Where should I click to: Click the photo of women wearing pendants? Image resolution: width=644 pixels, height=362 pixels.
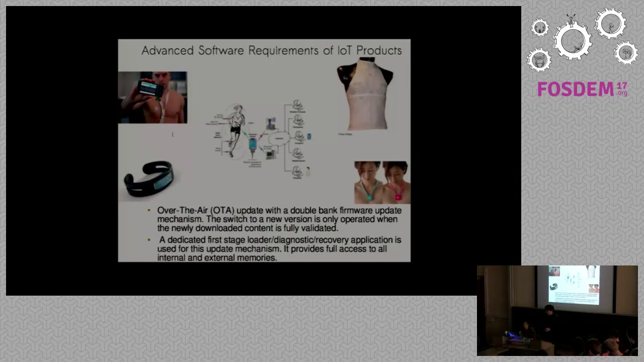tap(382, 183)
